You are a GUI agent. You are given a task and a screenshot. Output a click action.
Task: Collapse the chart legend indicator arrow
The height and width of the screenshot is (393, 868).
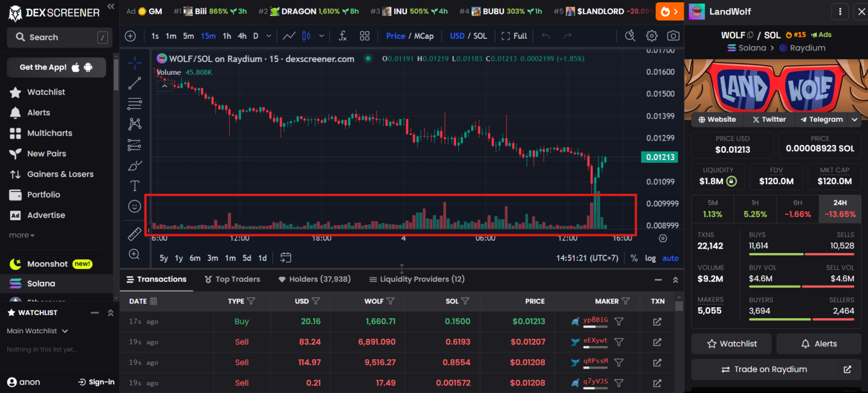pyautogui.click(x=164, y=85)
